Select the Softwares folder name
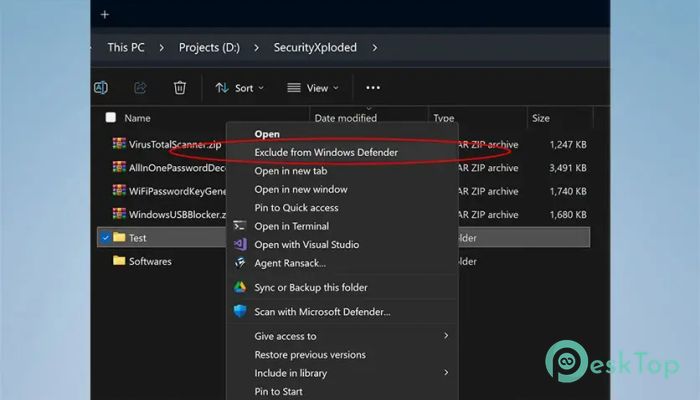This screenshot has height=400, width=700. (x=150, y=261)
